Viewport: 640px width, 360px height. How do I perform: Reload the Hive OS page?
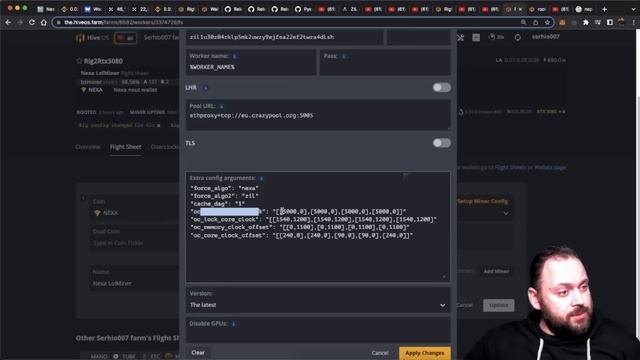click(32, 22)
